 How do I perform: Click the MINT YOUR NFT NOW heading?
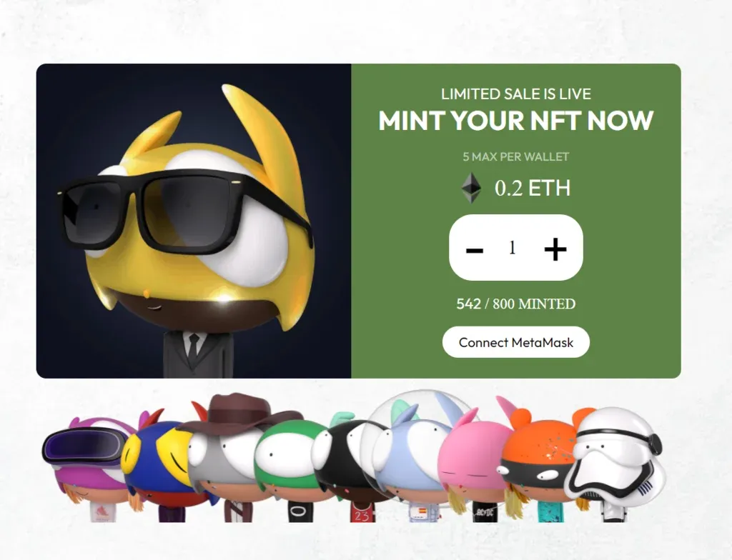point(516,121)
